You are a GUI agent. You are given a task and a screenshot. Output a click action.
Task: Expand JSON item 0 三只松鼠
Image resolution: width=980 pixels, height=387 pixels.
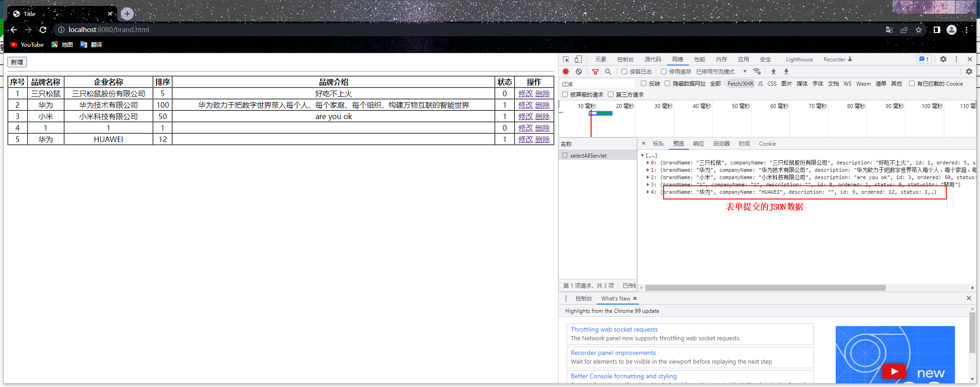[648, 163]
